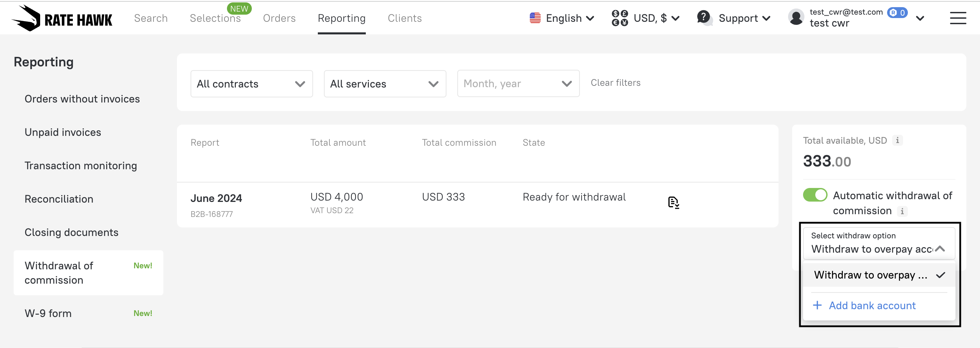The width and height of the screenshot is (980, 348).
Task: Expand the All contracts dropdown
Action: [x=251, y=84]
